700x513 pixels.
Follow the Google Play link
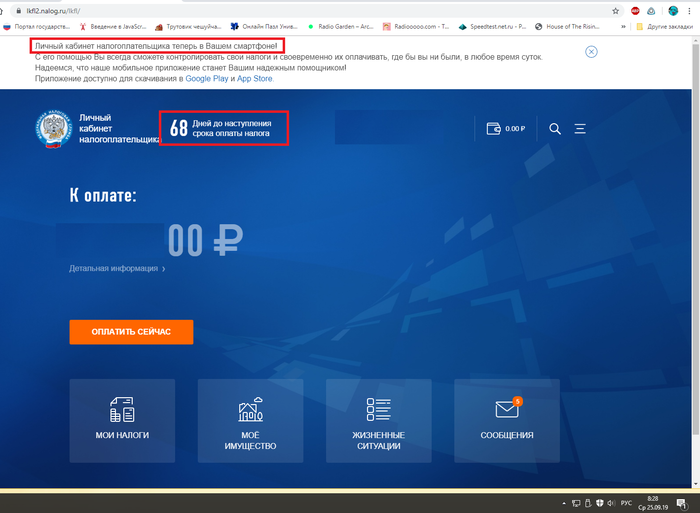pyautogui.click(x=207, y=79)
